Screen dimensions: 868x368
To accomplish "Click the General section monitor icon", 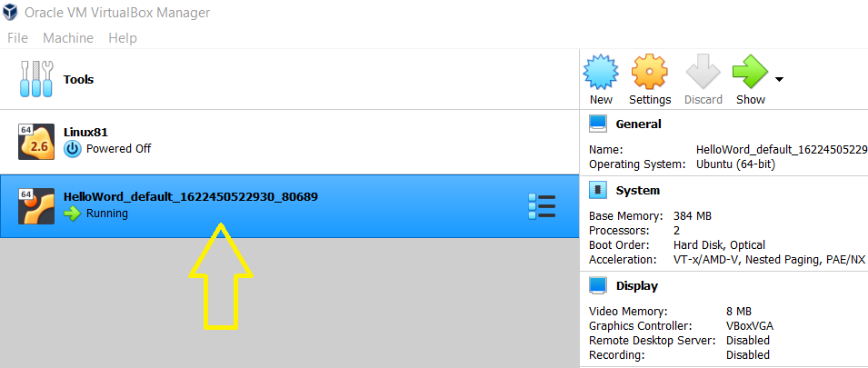I will tap(598, 124).
